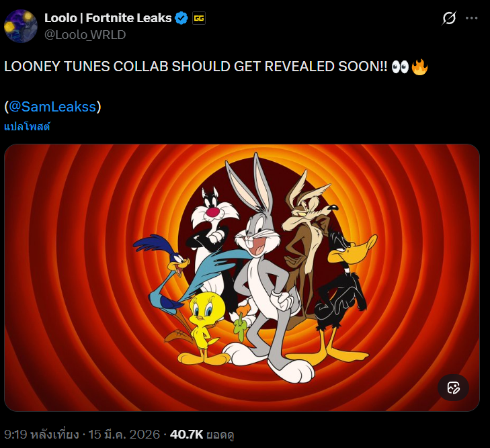This screenshot has width=490, height=448.
Task: Open the @SamLeakss mention link
Action: (x=52, y=106)
